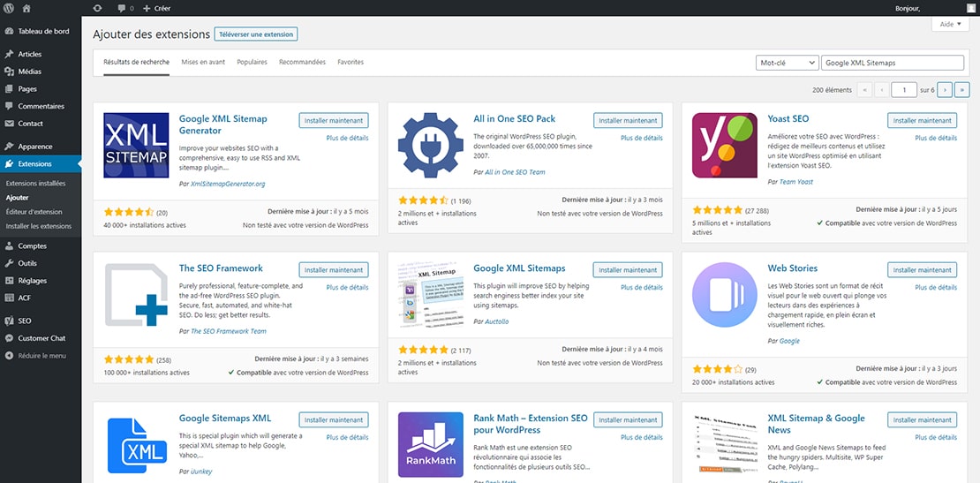
Task: Click the XML Sitemap Generator plugin thumbnail
Action: pyautogui.click(x=136, y=145)
